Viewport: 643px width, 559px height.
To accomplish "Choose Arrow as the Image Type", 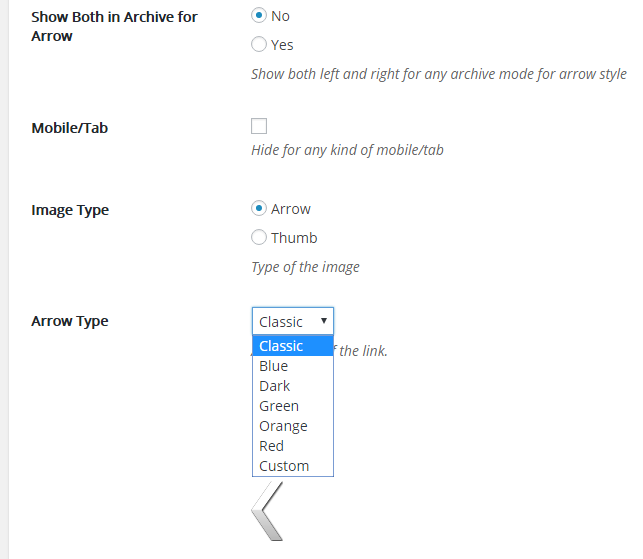I will click(x=259, y=209).
